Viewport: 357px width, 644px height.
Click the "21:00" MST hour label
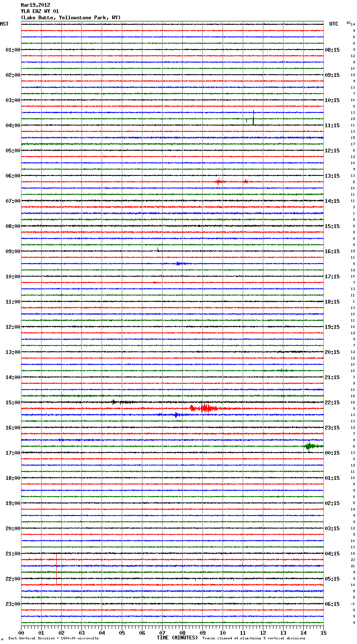[13, 554]
